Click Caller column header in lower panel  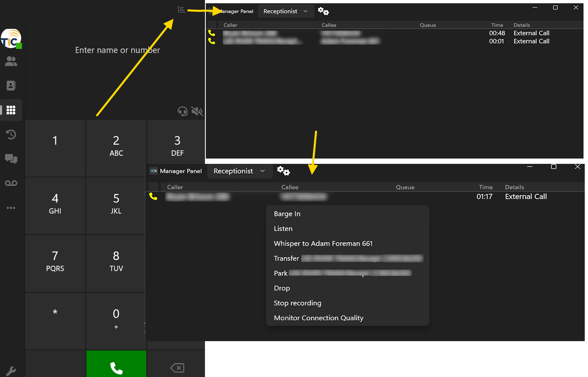[175, 187]
